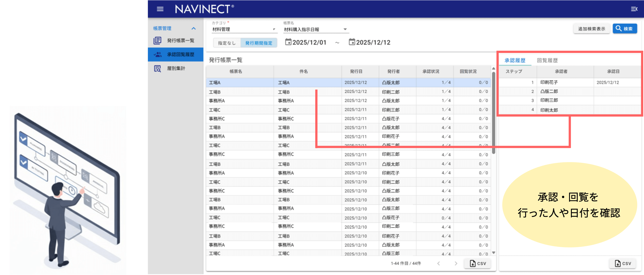This screenshot has height=275, width=644.
Task: Click the 発行帳票一覧 table vertical scrollbar
Action: click(493, 112)
